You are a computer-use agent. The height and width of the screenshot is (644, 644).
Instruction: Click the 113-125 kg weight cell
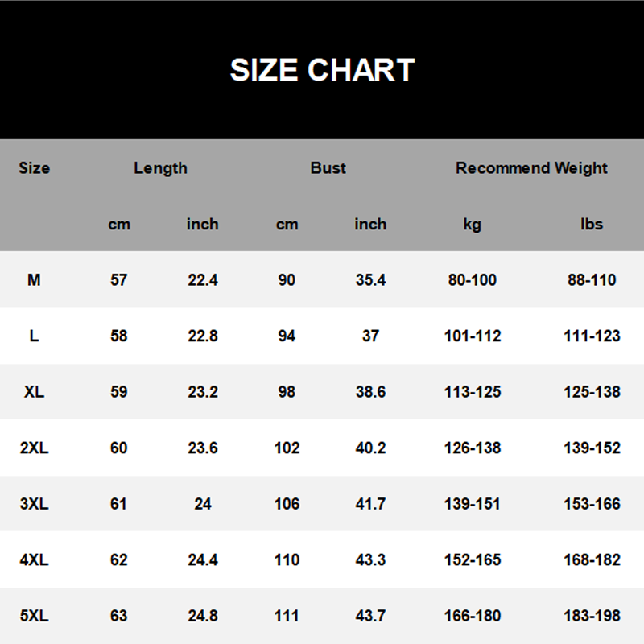[x=472, y=392]
